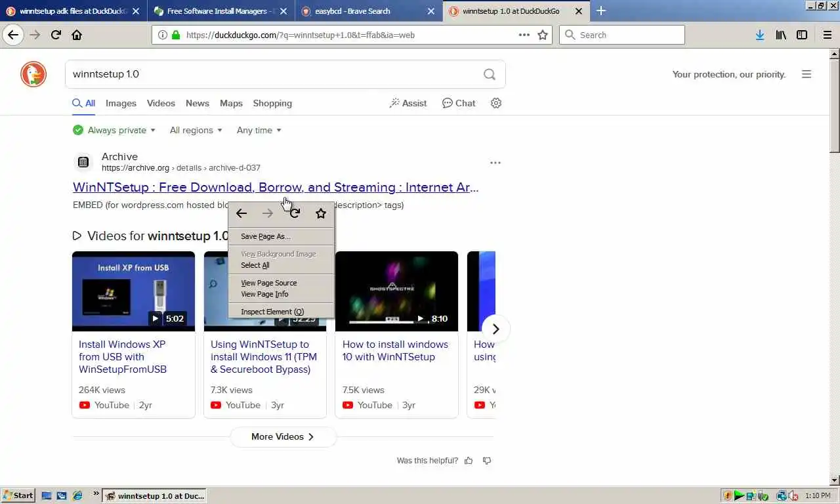
Task: Select Save Page As in context menu
Action: tap(281, 236)
